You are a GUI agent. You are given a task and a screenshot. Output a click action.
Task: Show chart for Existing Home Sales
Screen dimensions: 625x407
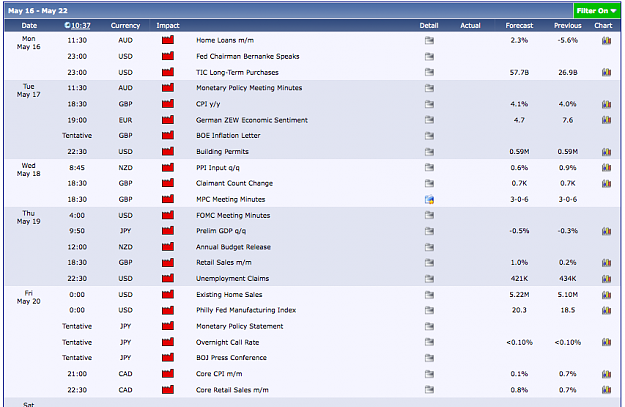[x=606, y=295]
